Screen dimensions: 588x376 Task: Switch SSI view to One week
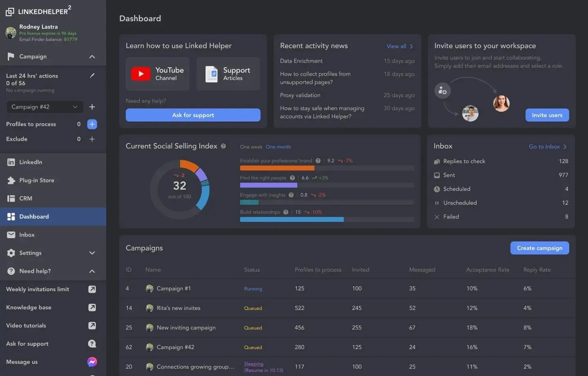251,147
